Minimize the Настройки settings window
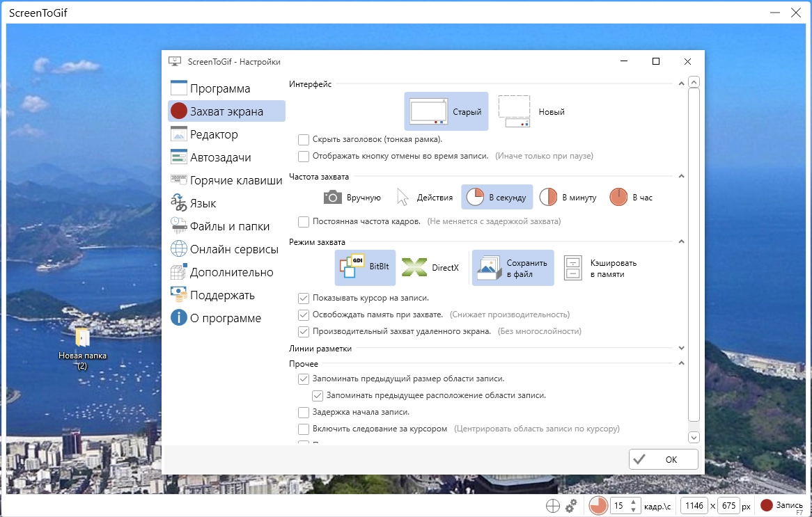Image resolution: width=812 pixels, height=517 pixels. point(624,62)
